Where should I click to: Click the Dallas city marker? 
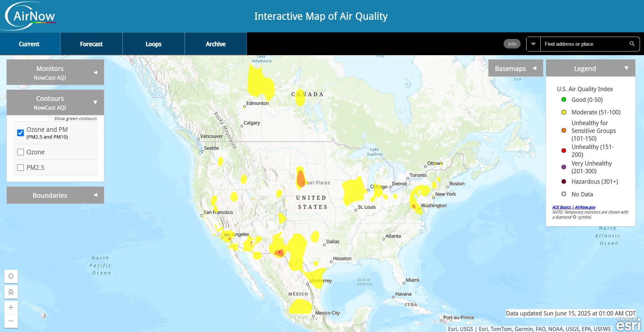tap(324, 245)
